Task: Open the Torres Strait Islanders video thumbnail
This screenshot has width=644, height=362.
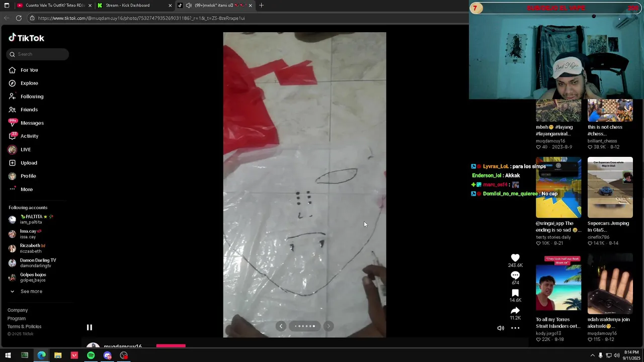Action: 558,284
